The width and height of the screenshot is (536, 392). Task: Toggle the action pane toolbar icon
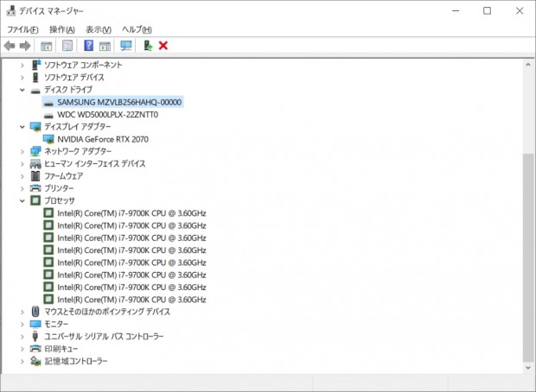105,46
